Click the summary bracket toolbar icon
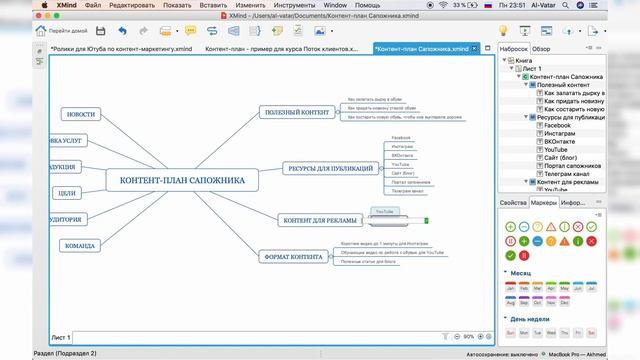Screen dimensions: 640x360 pyautogui.click(x=255, y=31)
